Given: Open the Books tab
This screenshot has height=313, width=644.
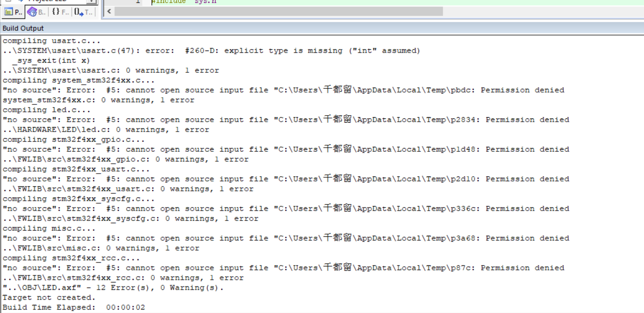Looking at the screenshot, I should click(x=37, y=12).
